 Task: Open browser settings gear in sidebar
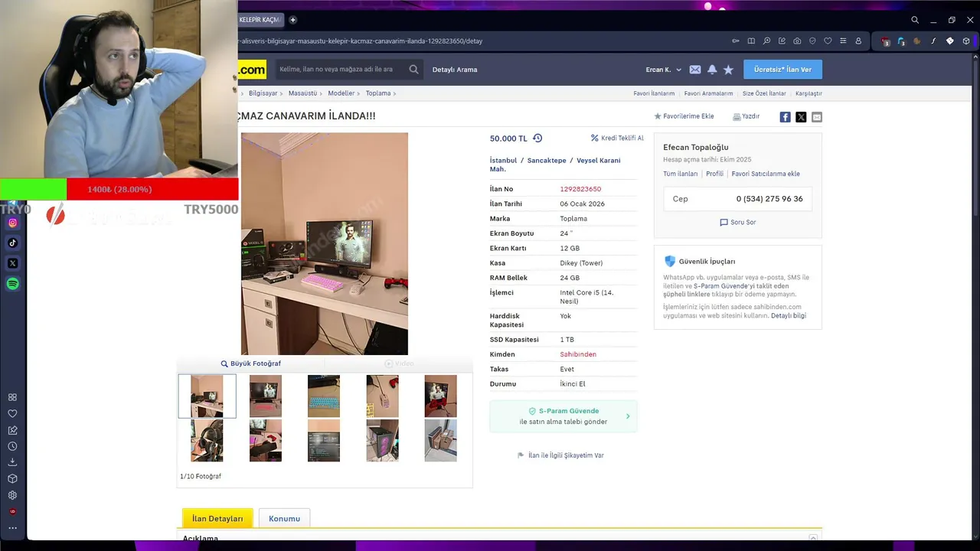(x=12, y=495)
